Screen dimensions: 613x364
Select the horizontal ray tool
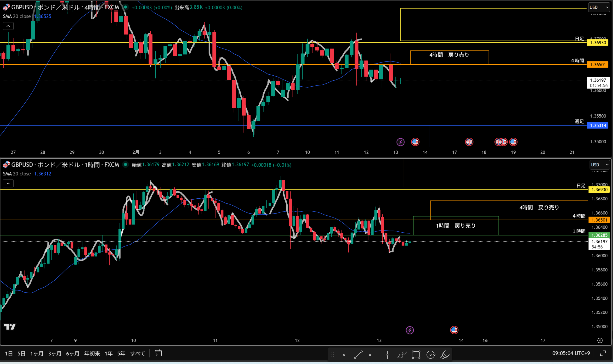(373, 355)
